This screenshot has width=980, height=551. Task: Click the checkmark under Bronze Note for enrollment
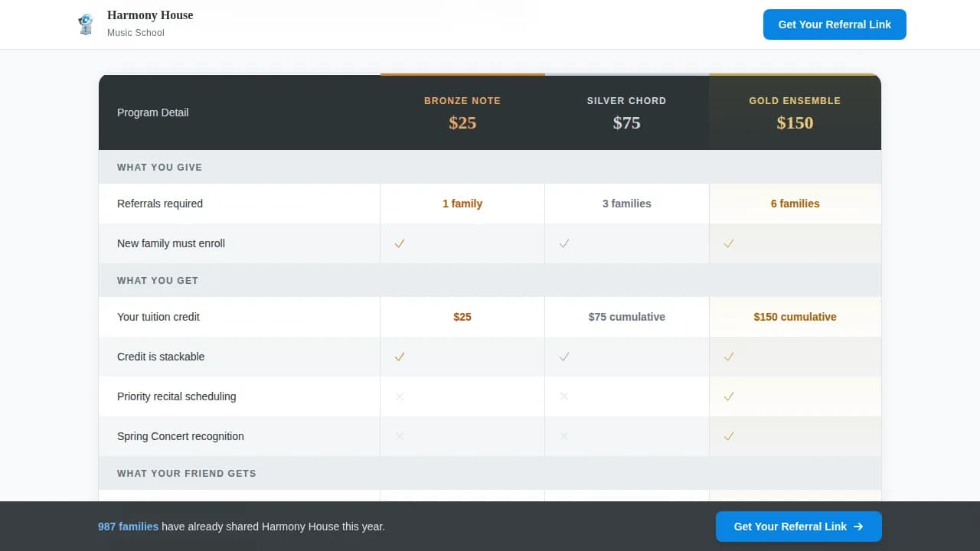point(399,243)
